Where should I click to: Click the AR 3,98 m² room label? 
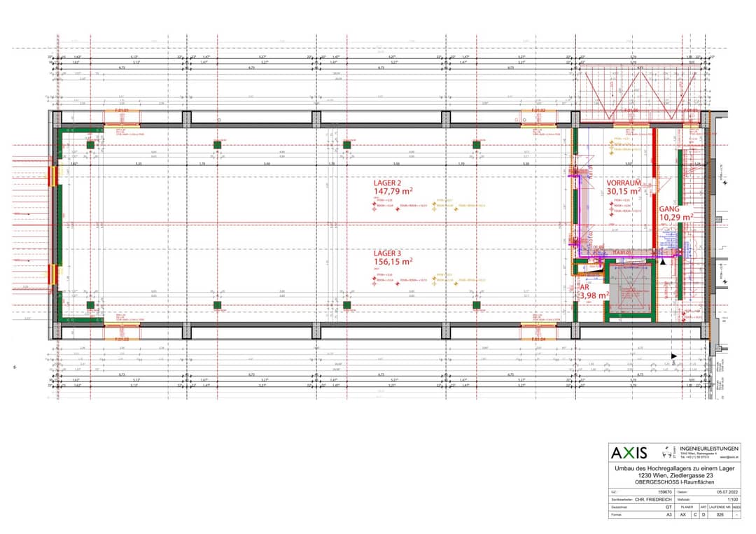[594, 291]
